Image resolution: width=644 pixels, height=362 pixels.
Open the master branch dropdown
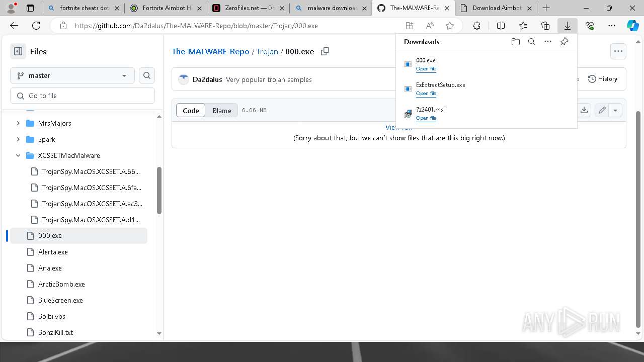tap(72, 75)
